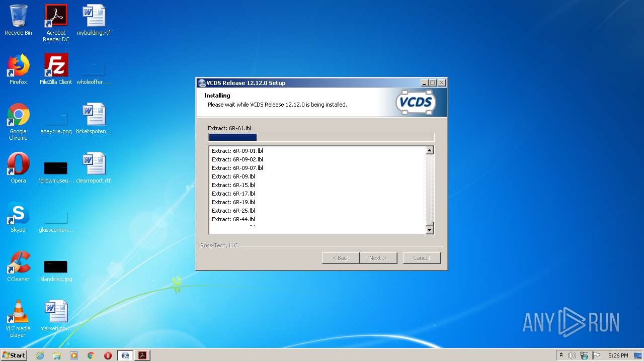644x362 pixels.
Task: Launch Opera from the desktop
Action: 18,168
